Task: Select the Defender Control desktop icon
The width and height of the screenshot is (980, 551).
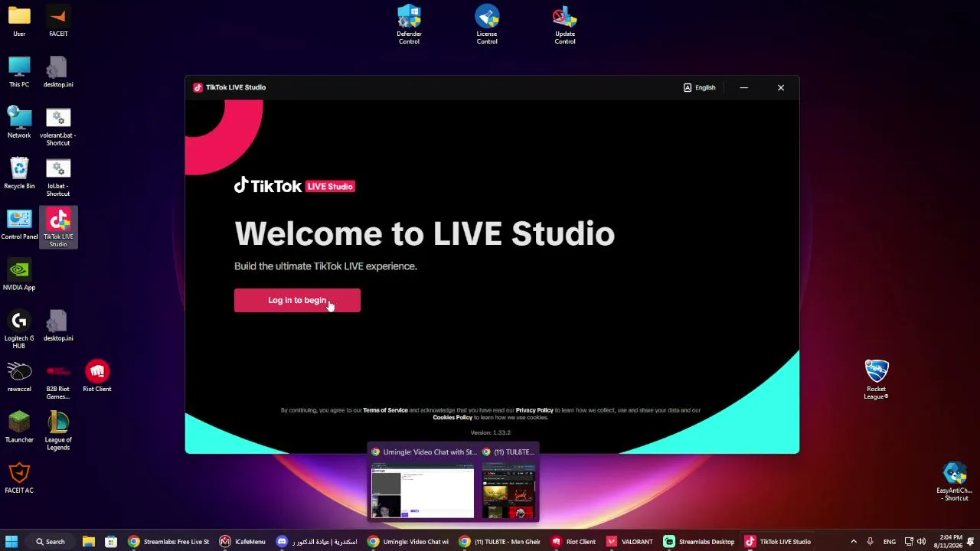Action: [x=409, y=24]
